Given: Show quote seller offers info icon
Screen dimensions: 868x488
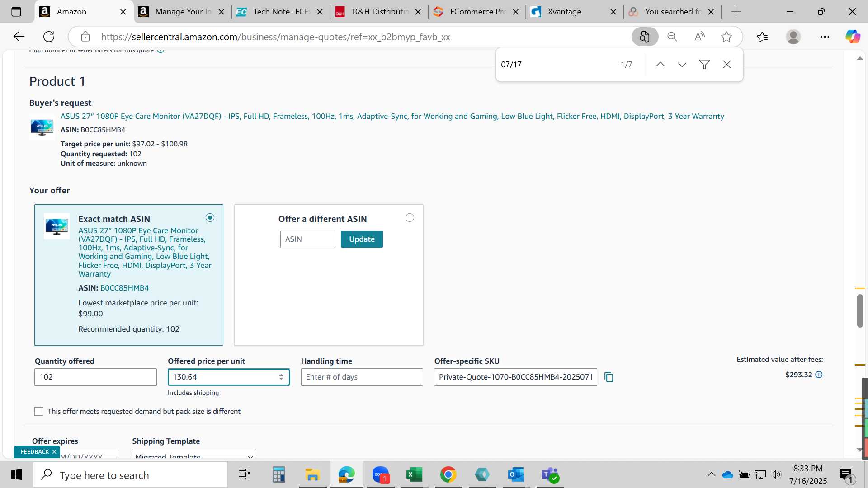Looking at the screenshot, I should [x=160, y=51].
